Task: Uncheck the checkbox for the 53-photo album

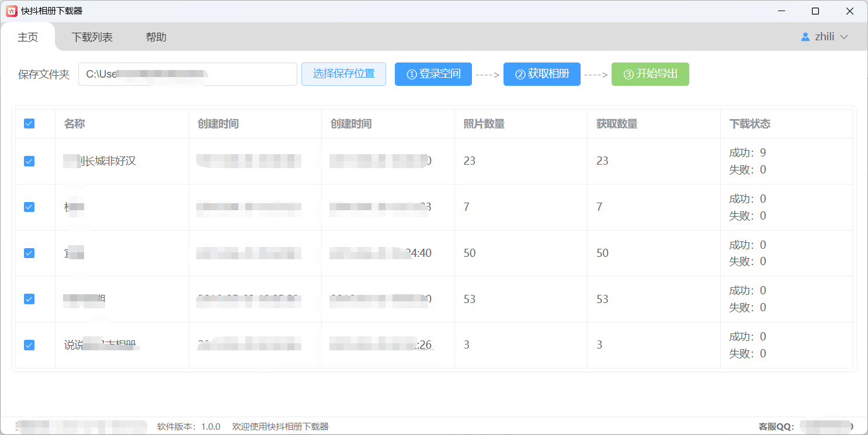Action: coord(29,299)
